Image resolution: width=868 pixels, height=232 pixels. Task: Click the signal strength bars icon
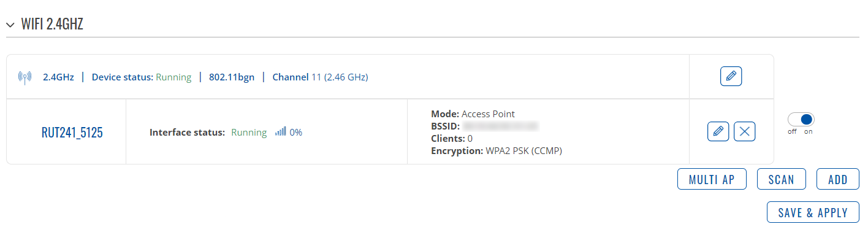click(280, 131)
